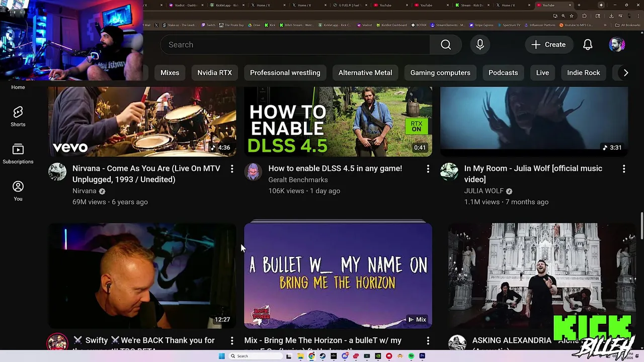This screenshot has width=644, height=362.
Task: Open Nvidia app from the taskbar
Action: (x=378, y=356)
